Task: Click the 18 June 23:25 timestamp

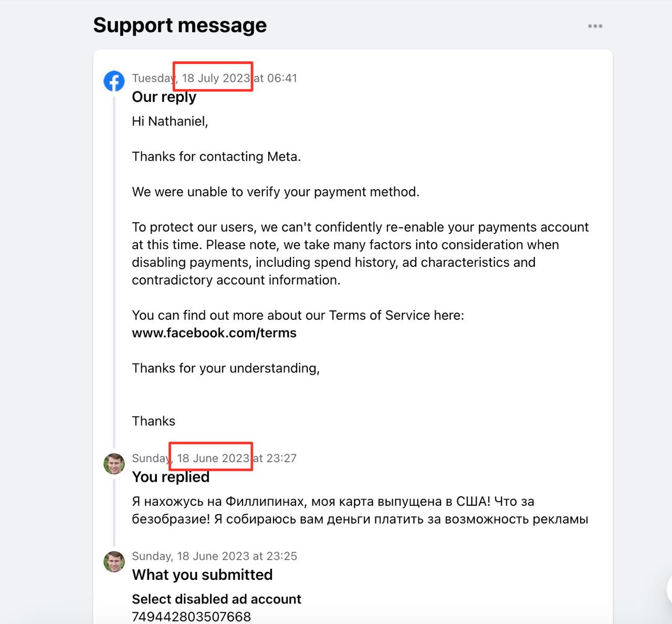Action: pyautogui.click(x=214, y=556)
